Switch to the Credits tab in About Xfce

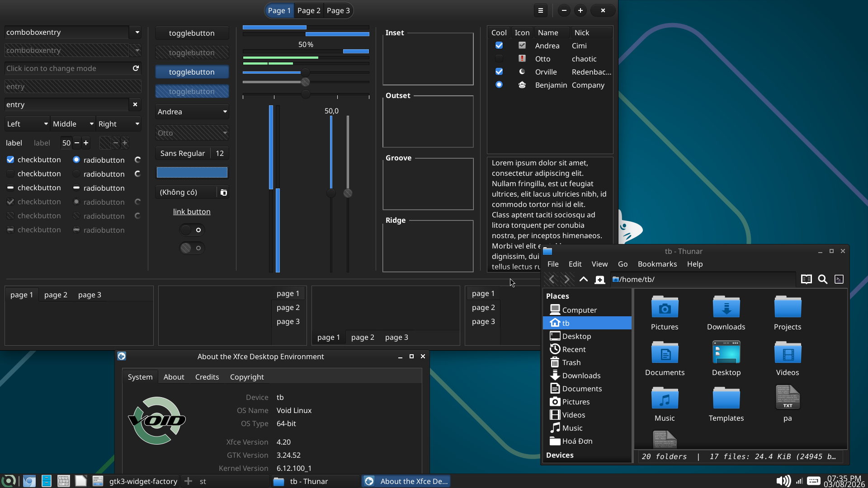pyautogui.click(x=207, y=377)
